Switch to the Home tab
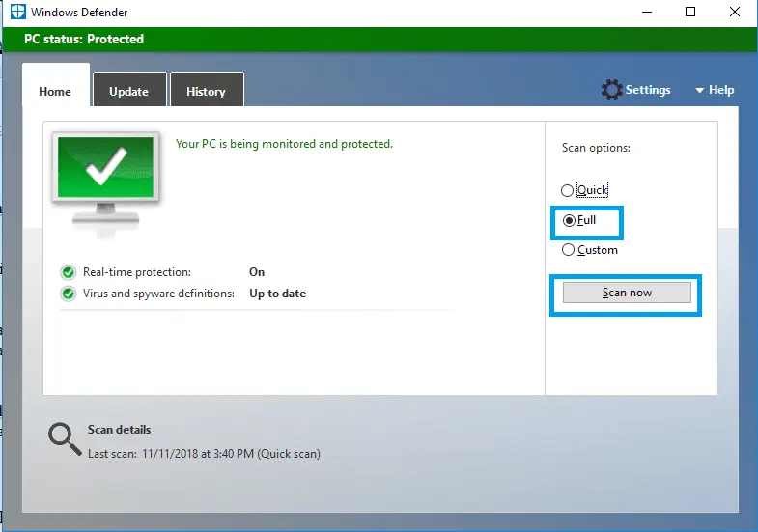The height and width of the screenshot is (532, 758). pos(55,92)
